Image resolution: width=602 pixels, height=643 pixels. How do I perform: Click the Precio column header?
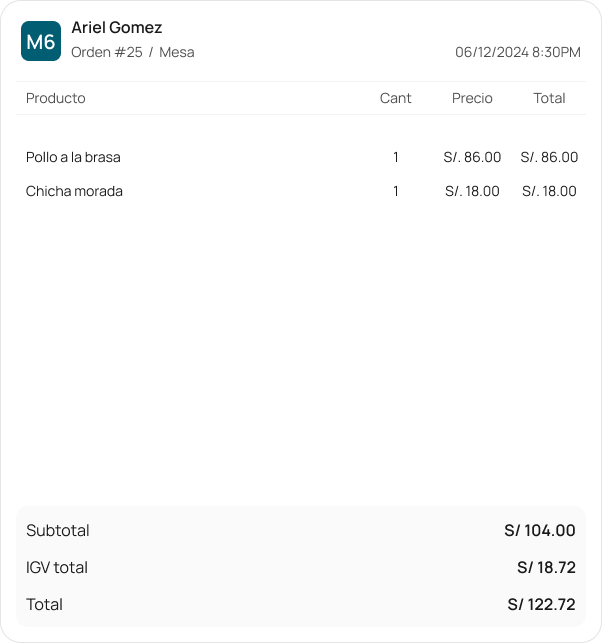472,98
